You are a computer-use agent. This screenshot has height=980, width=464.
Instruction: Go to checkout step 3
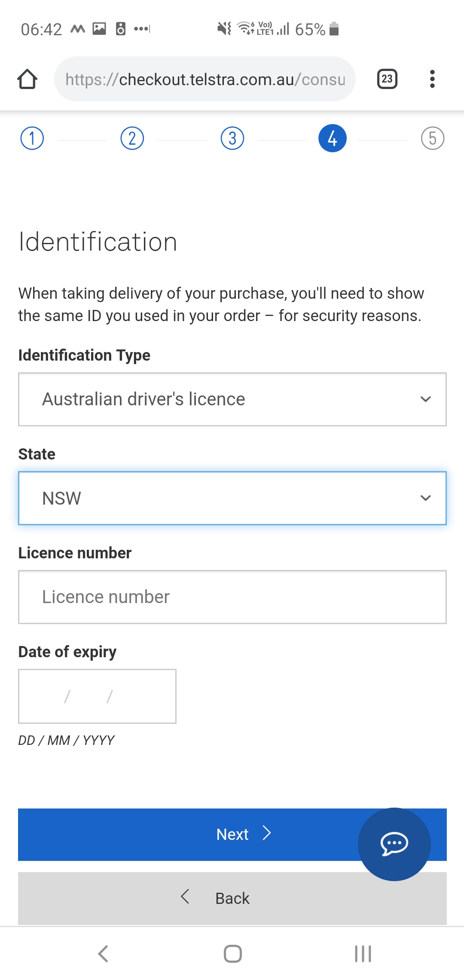coord(232,138)
